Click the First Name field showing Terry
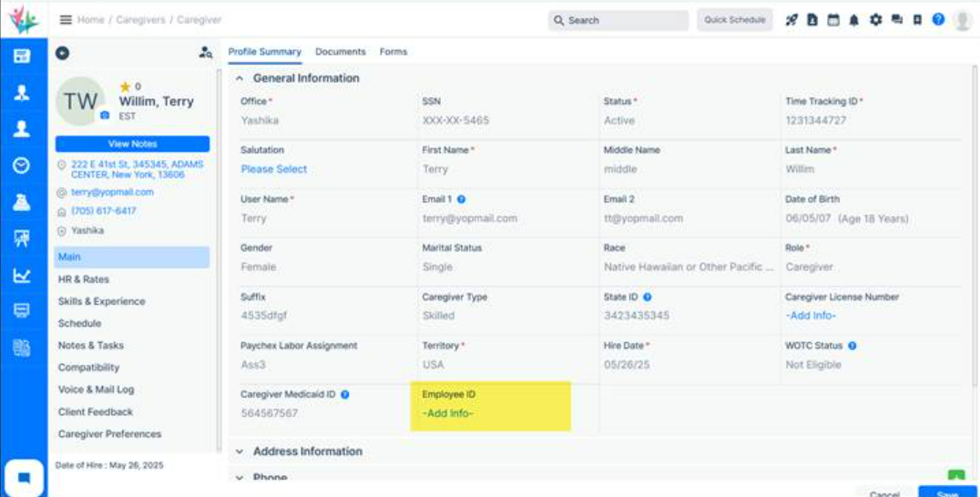980x497 pixels. [x=435, y=169]
